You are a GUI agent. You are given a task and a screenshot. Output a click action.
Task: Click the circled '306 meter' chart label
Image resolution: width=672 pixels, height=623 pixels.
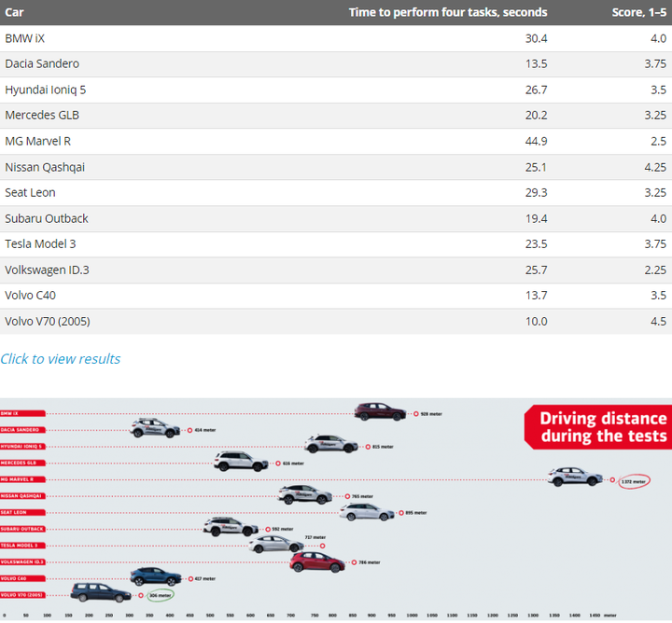click(161, 595)
